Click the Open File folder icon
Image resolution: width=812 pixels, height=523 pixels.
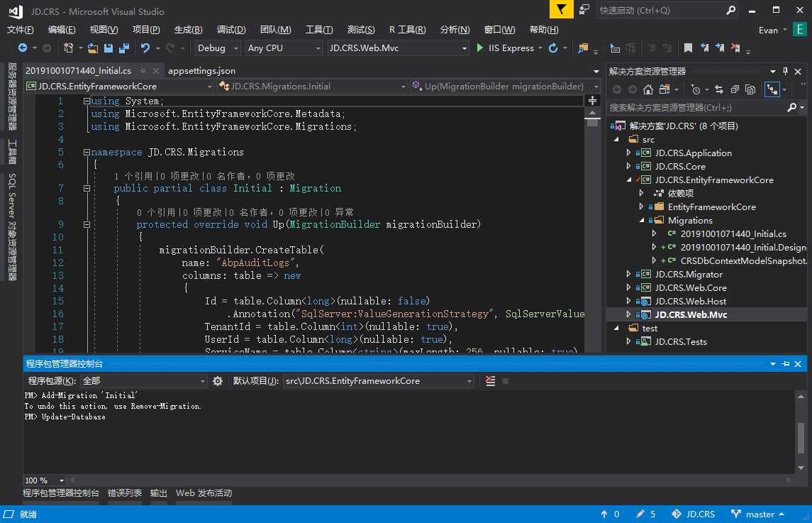[93, 48]
